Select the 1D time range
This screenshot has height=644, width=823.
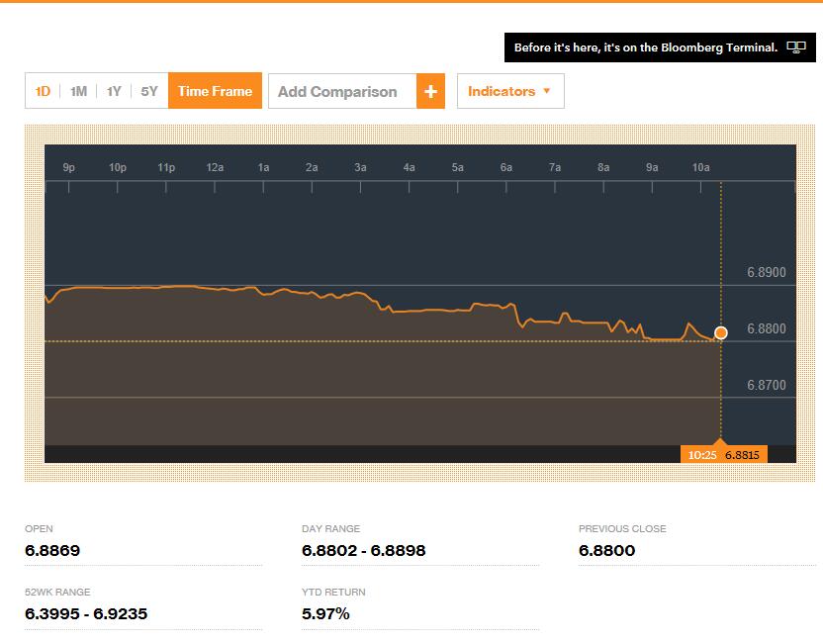point(43,92)
